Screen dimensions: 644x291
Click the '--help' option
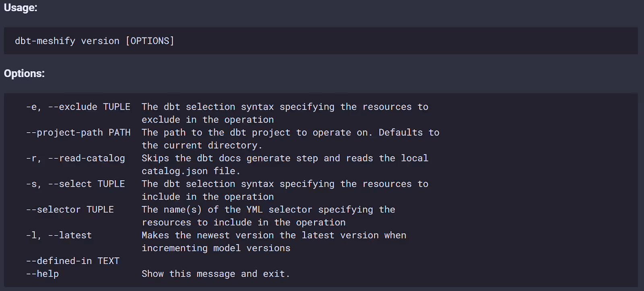click(42, 274)
